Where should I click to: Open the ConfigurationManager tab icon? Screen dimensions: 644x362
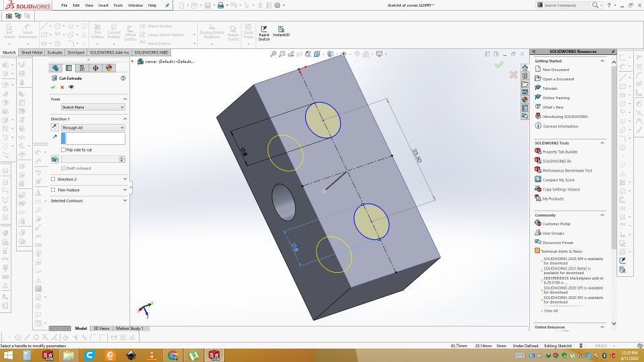click(x=82, y=68)
